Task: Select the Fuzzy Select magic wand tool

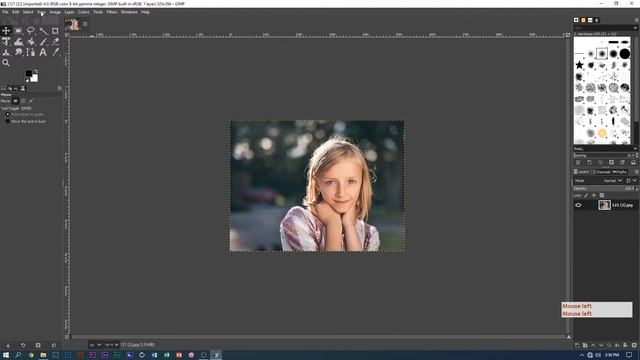Action: coord(43,31)
